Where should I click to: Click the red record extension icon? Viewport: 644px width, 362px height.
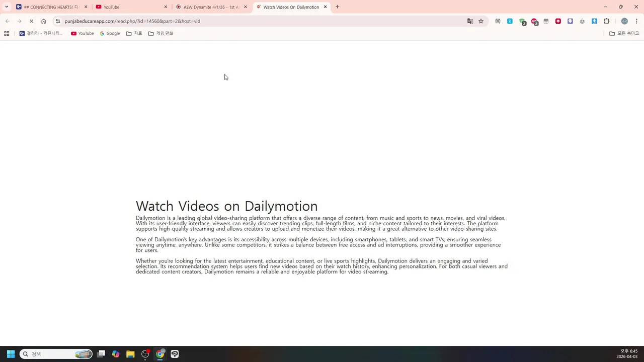pos(558,21)
